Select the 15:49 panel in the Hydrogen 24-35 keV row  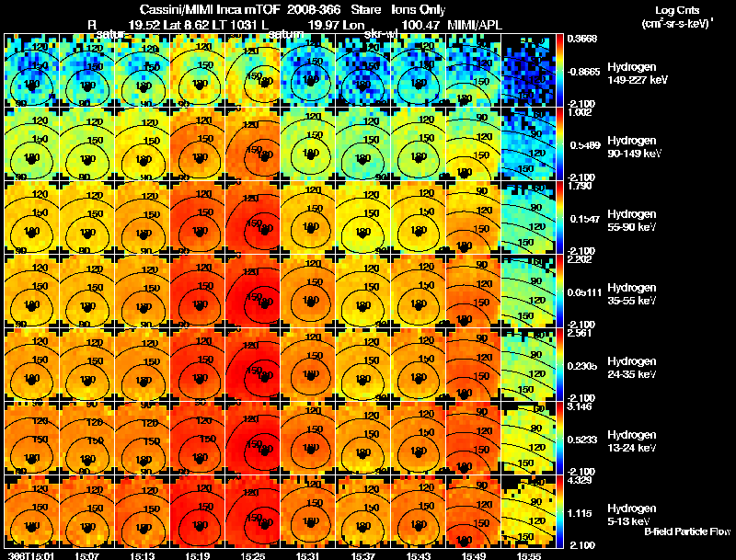(x=474, y=365)
